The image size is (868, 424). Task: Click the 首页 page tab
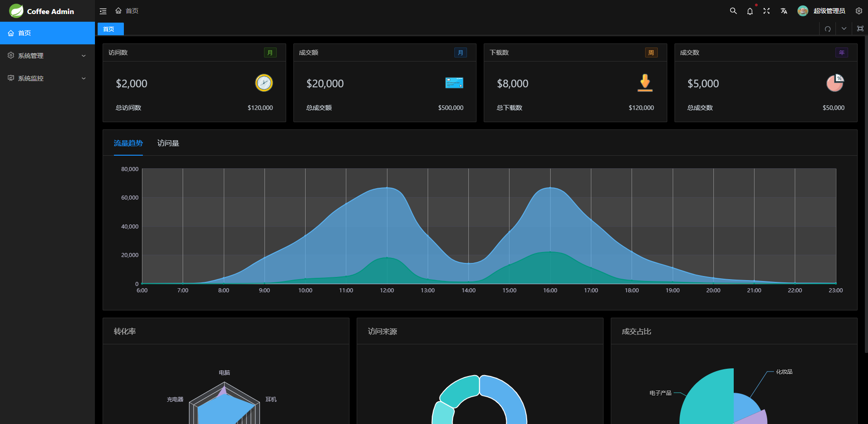109,29
